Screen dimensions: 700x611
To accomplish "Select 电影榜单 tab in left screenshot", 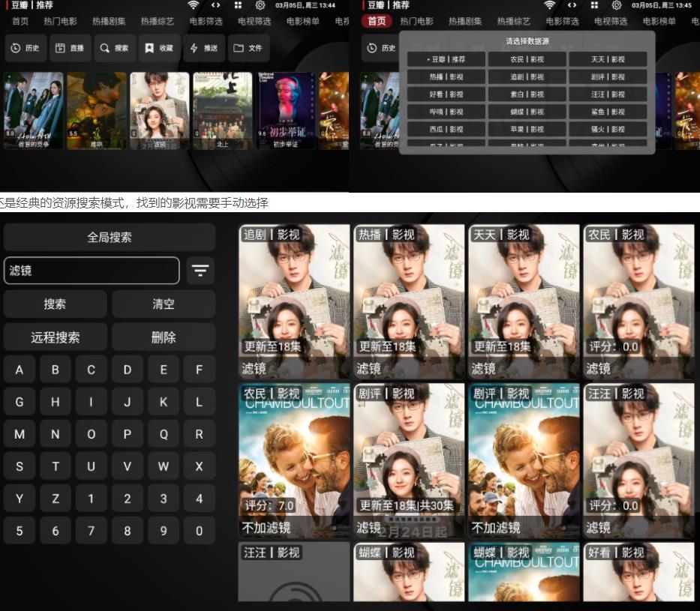I will click(302, 21).
